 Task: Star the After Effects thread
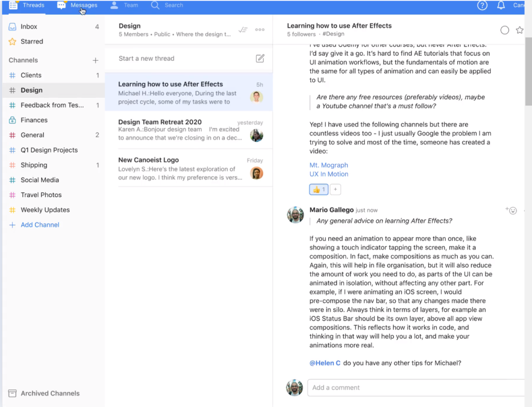pyautogui.click(x=520, y=30)
